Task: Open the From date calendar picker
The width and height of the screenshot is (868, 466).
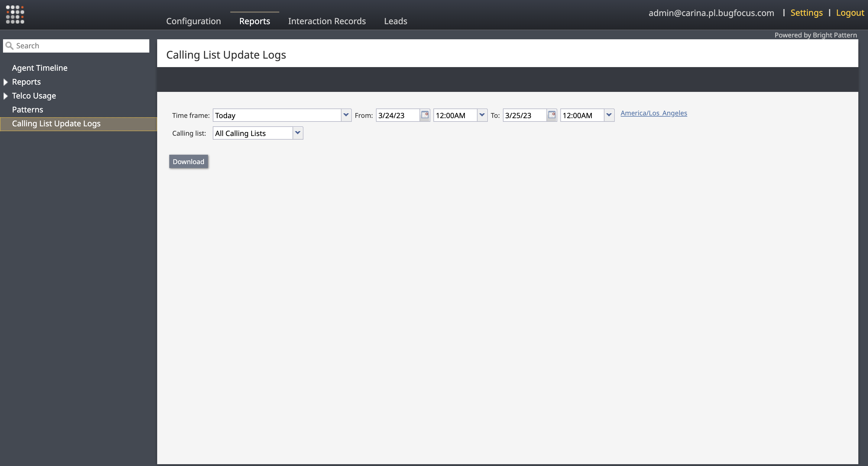Action: tap(425, 115)
